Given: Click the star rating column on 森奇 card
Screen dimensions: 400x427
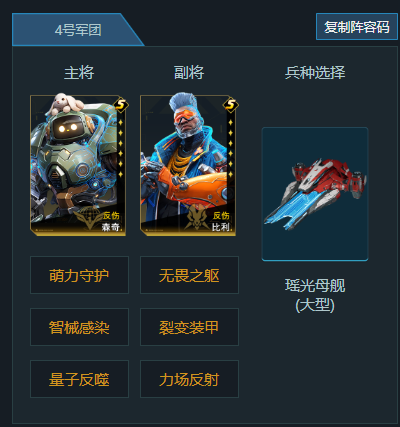Looking at the screenshot, I should click(x=121, y=148).
